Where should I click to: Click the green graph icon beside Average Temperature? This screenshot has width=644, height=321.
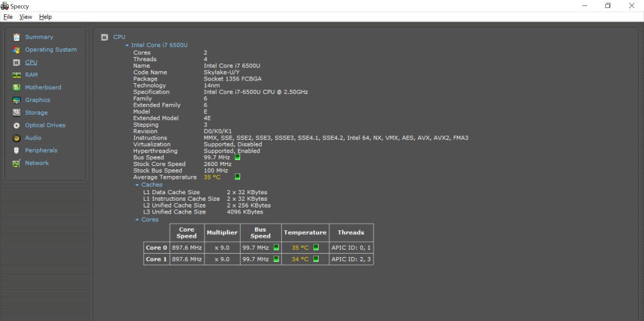coord(237,177)
